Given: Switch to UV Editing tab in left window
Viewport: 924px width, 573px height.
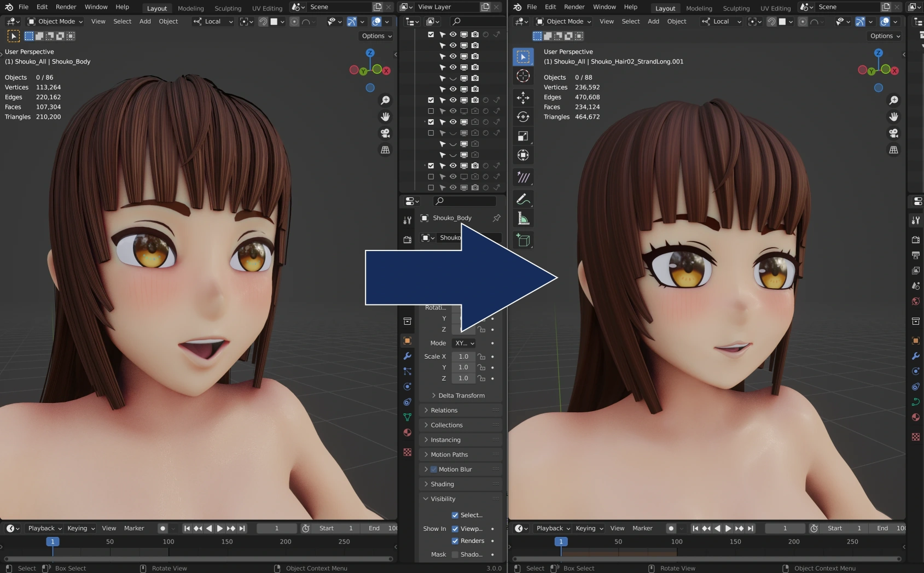Looking at the screenshot, I should (x=267, y=8).
